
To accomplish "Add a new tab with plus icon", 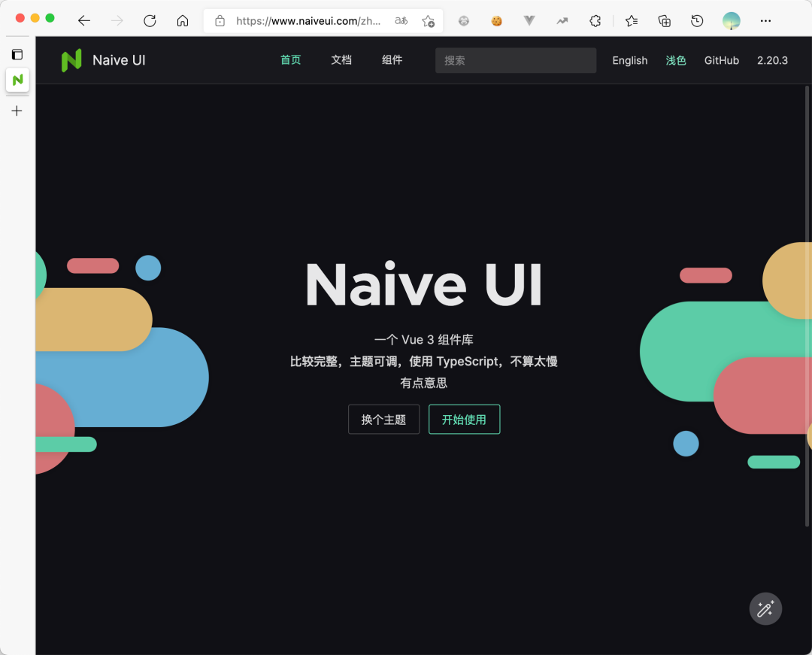I will (17, 111).
